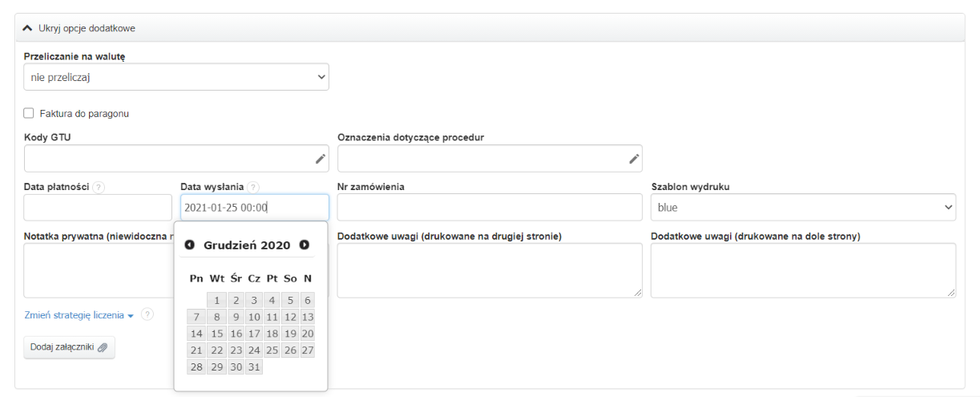Enable Faktura do paragonu checkbox
Image resolution: width=980 pixels, height=397 pixels.
29,114
